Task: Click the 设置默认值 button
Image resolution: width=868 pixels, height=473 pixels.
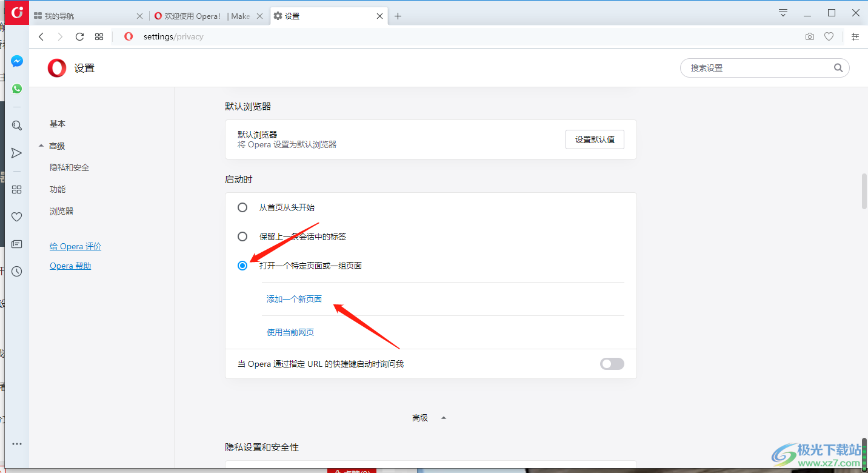Action: [595, 139]
